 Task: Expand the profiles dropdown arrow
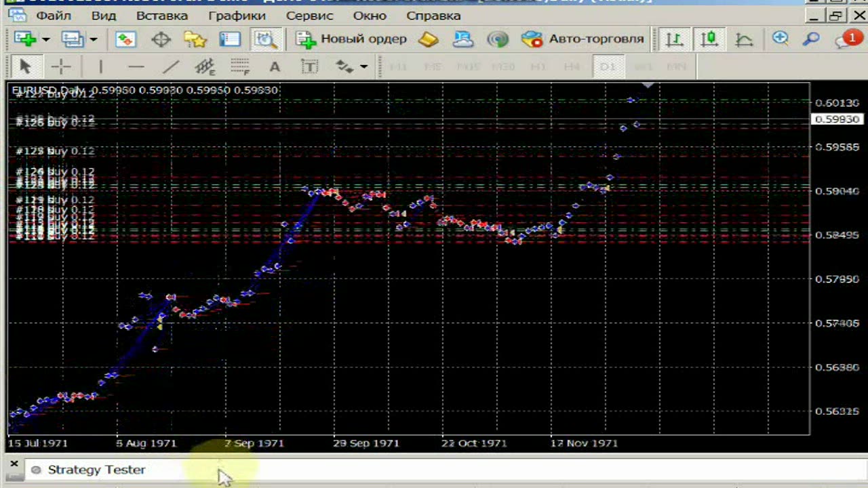pos(94,40)
